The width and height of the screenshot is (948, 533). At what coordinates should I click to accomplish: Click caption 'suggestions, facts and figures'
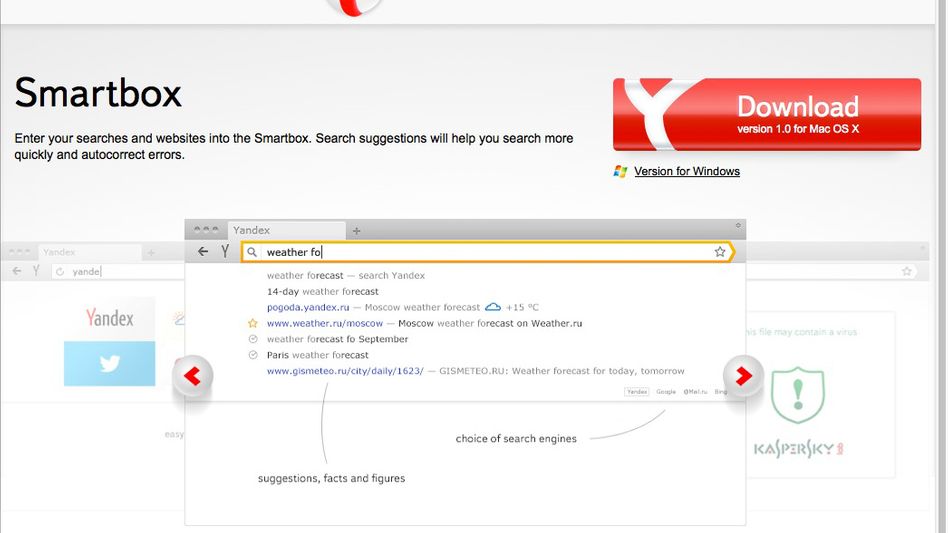[331, 478]
